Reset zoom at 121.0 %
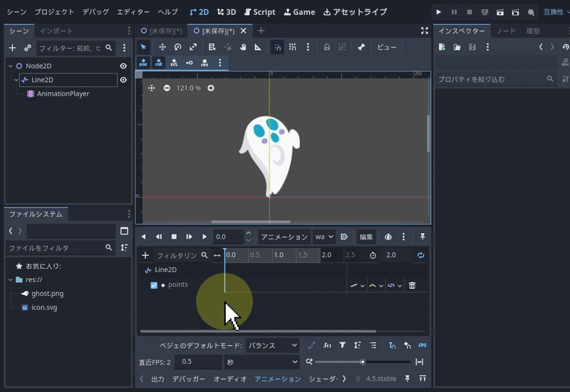This screenshot has height=392, width=570. [x=188, y=88]
